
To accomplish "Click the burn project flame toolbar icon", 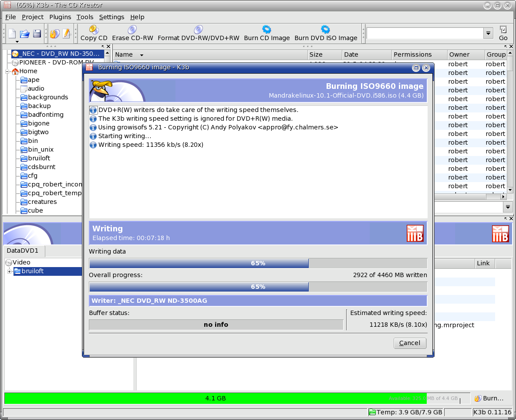I will click(54, 34).
